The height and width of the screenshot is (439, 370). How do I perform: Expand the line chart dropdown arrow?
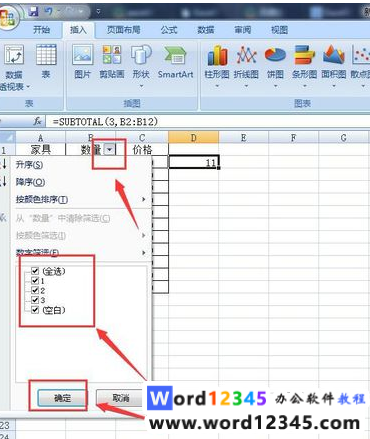click(x=246, y=86)
